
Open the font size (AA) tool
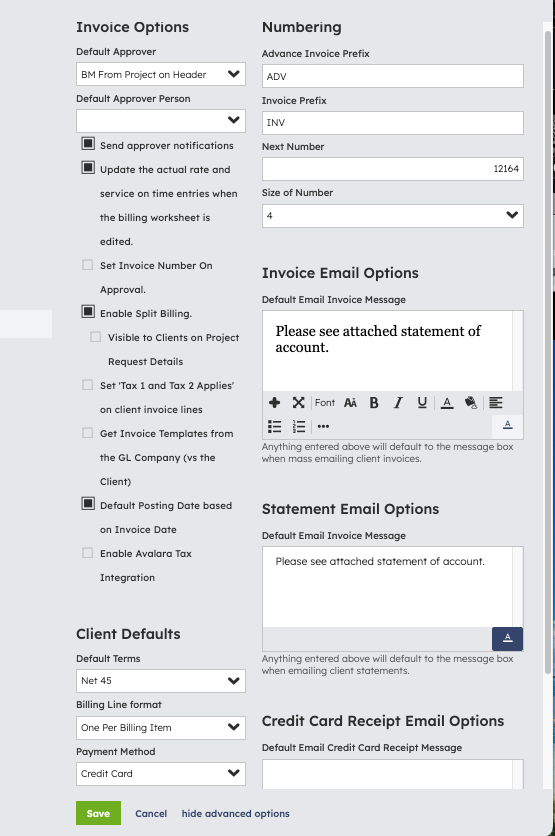350,403
